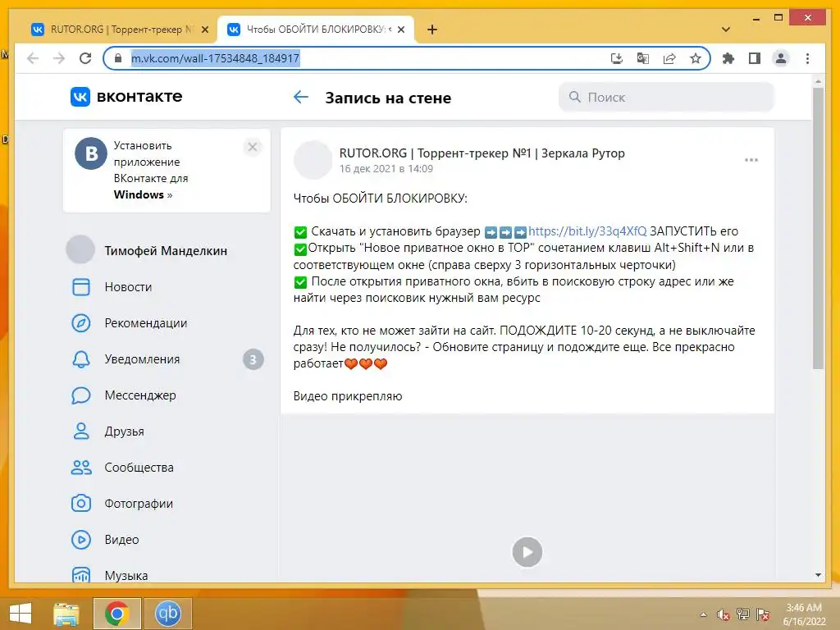Screen dimensions: 840x630
Task: Click the translate page icon
Action: (643, 58)
